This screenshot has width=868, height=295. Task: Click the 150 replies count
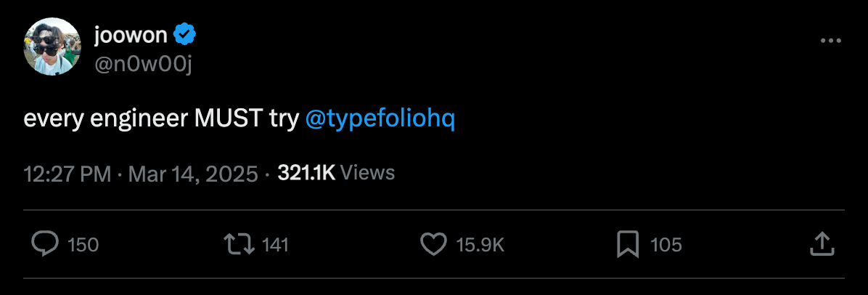(x=83, y=245)
